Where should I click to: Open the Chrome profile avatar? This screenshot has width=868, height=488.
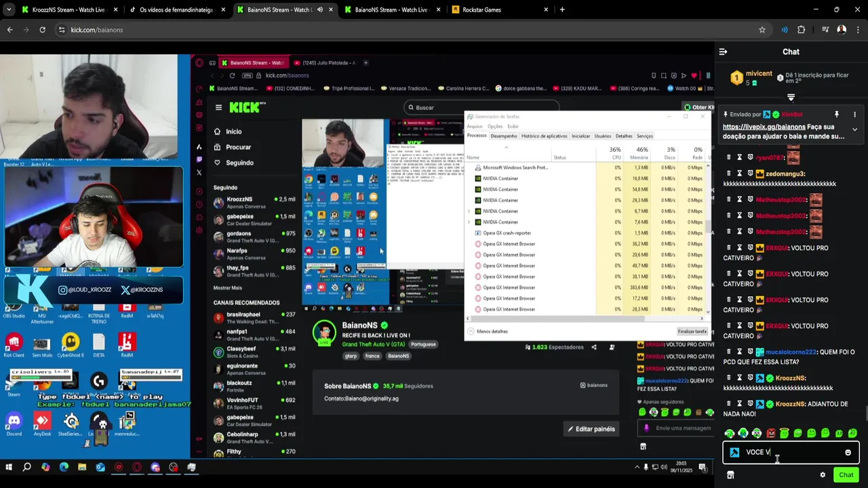click(842, 30)
